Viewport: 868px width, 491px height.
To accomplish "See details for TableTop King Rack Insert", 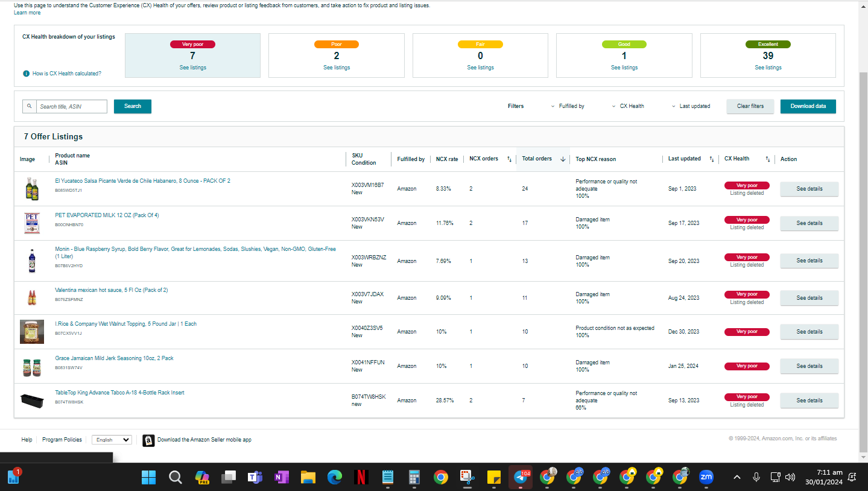I will (x=809, y=401).
